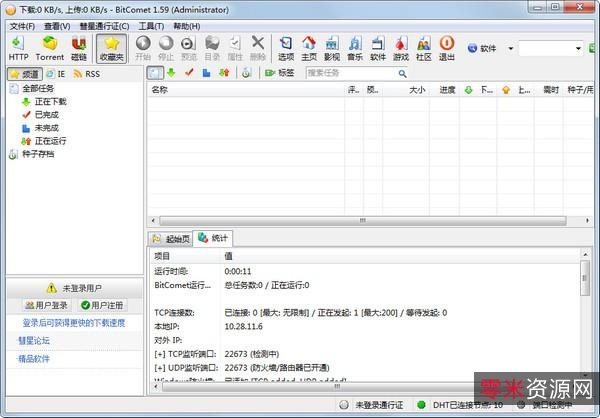Click the torrent archive filter icon

[246, 73]
